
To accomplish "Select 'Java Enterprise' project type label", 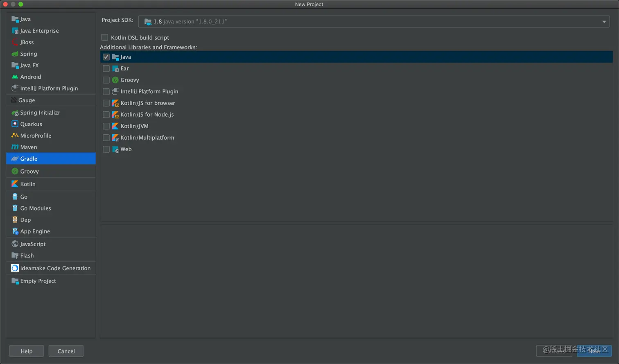I will [39, 31].
